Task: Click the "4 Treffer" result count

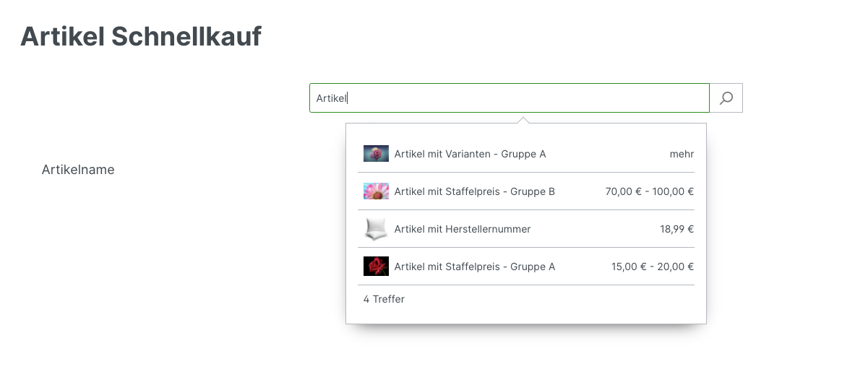Action: 384,299
